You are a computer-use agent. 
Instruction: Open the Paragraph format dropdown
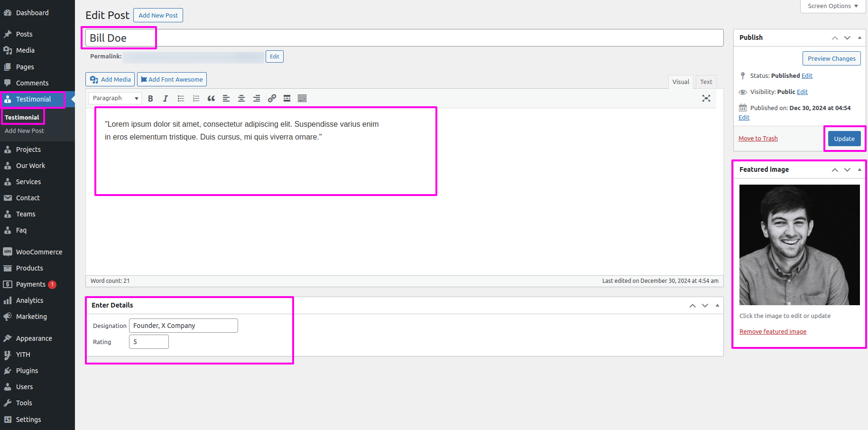click(x=115, y=98)
